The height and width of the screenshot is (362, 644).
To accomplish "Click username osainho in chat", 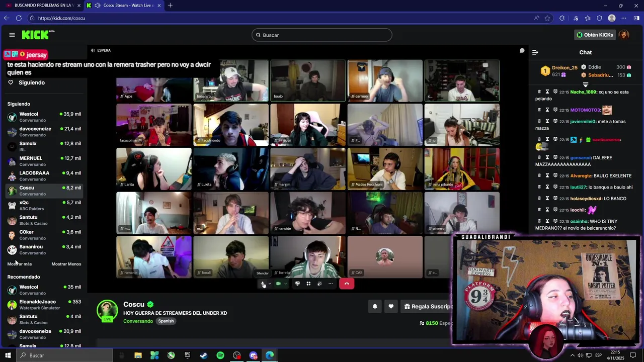I will pyautogui.click(x=579, y=221).
